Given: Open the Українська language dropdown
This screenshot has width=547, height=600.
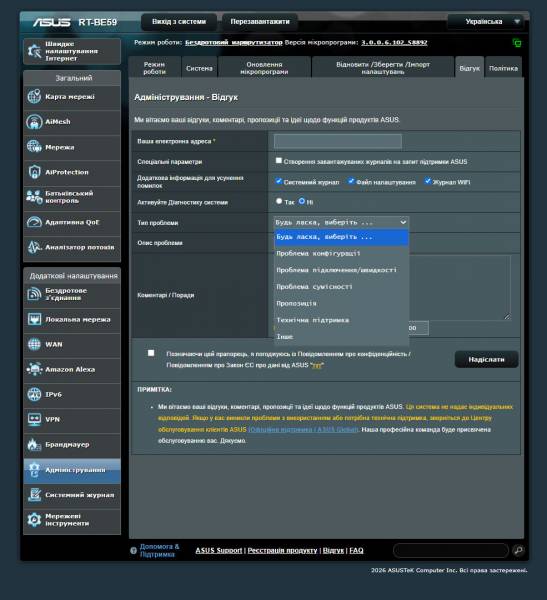Looking at the screenshot, I should click(x=487, y=21).
